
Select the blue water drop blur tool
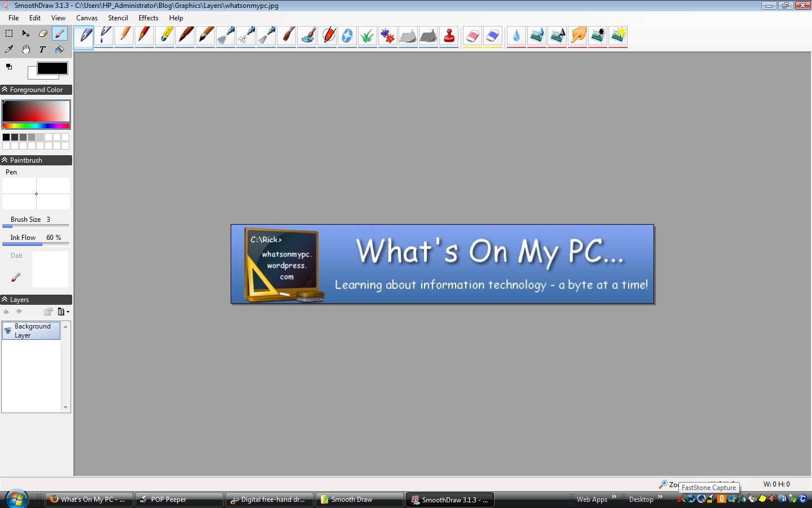[516, 36]
